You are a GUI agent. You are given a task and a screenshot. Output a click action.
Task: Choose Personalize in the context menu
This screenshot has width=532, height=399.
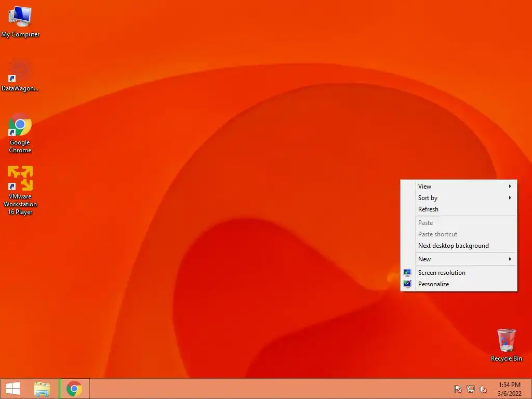pyautogui.click(x=459, y=284)
